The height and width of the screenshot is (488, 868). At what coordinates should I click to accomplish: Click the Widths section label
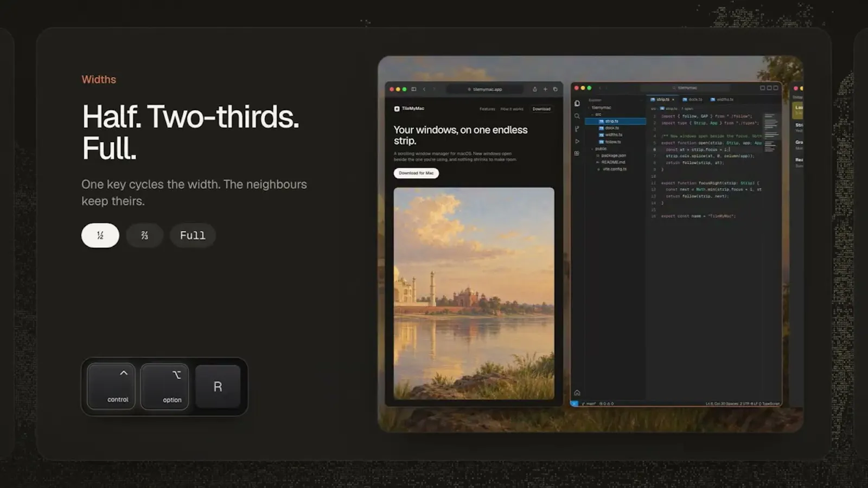click(x=99, y=79)
